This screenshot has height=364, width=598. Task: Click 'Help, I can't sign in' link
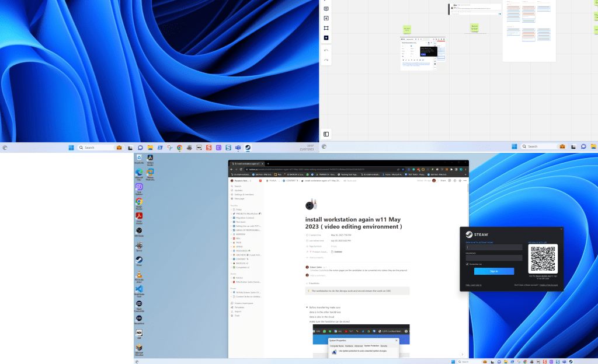pos(473,285)
